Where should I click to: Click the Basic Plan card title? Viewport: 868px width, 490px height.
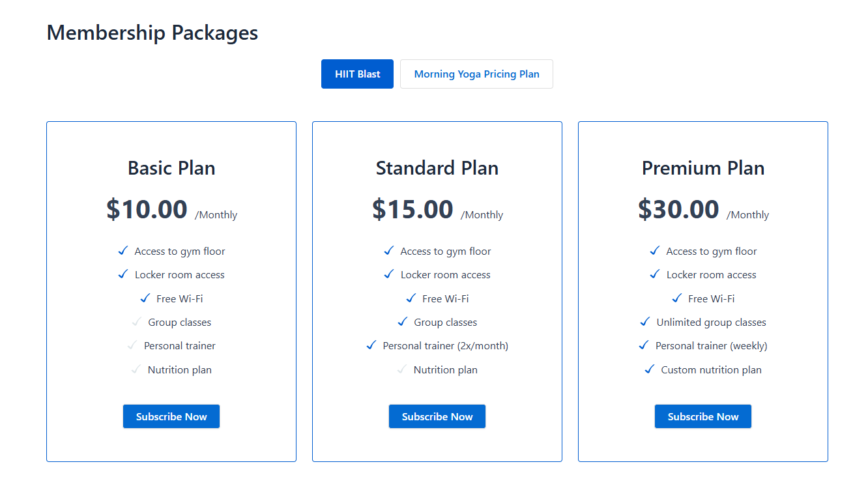tap(171, 168)
